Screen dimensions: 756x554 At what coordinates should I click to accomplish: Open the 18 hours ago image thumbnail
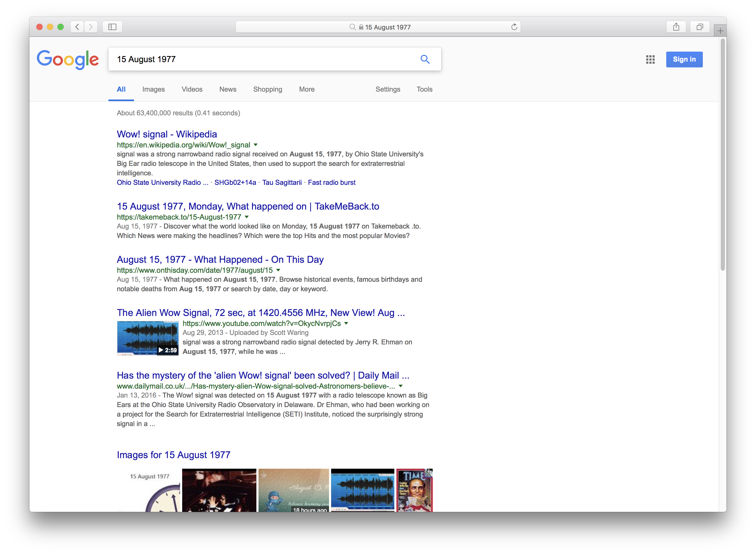pyautogui.click(x=293, y=490)
